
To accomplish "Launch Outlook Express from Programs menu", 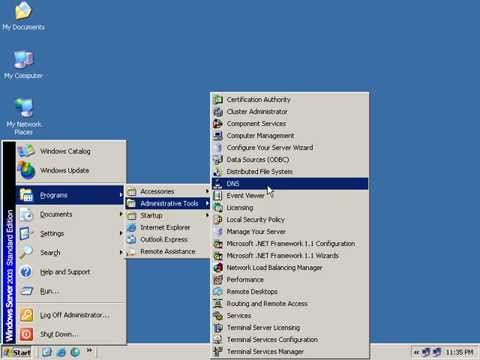I will click(168, 239).
